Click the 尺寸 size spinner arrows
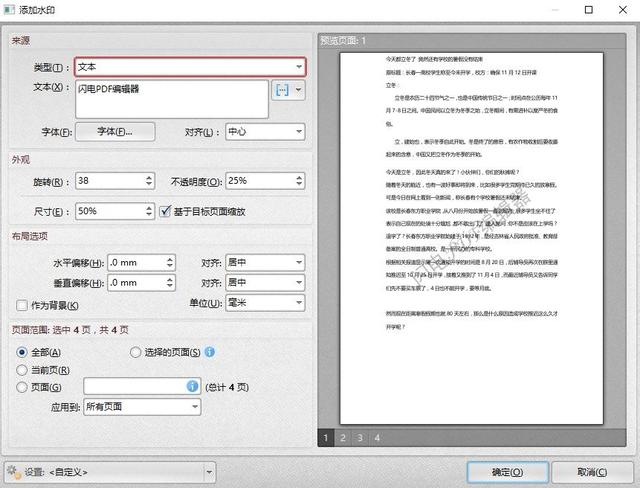The height and width of the screenshot is (488, 640). pyautogui.click(x=149, y=211)
